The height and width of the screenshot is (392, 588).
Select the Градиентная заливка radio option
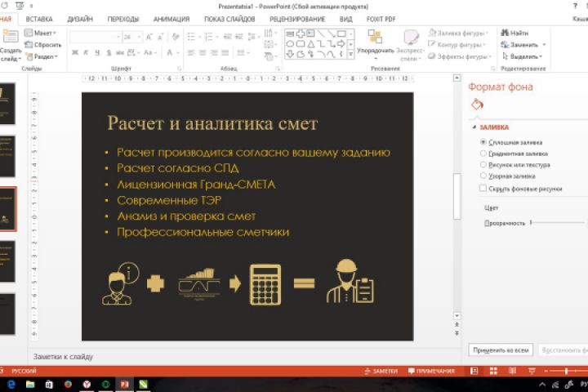click(x=483, y=154)
